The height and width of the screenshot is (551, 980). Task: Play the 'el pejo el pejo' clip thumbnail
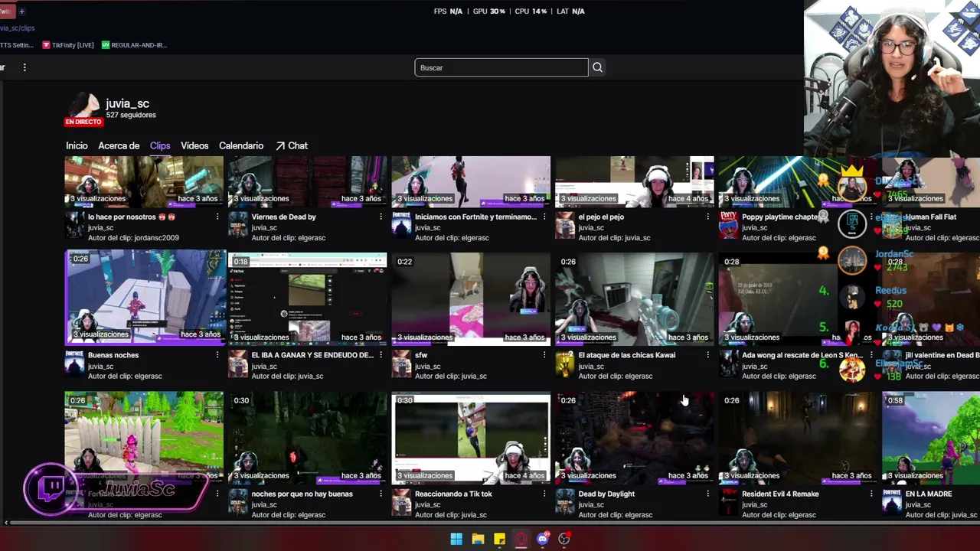click(x=635, y=181)
